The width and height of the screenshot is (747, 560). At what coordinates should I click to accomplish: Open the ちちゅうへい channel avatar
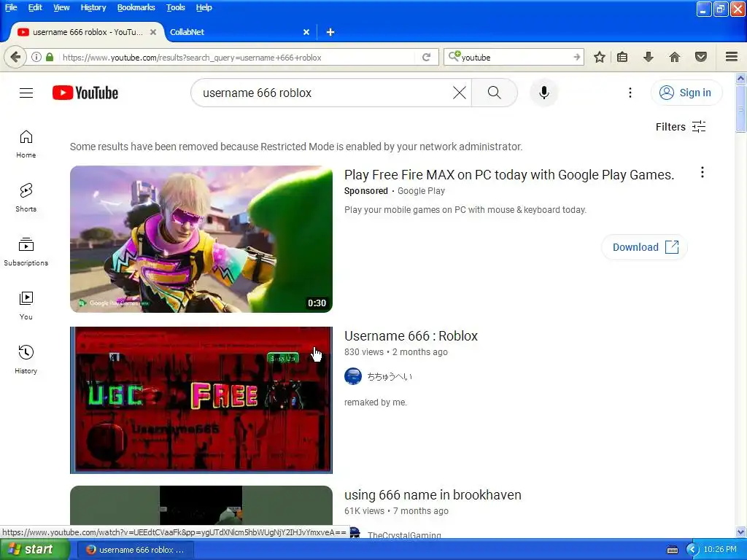(x=353, y=376)
